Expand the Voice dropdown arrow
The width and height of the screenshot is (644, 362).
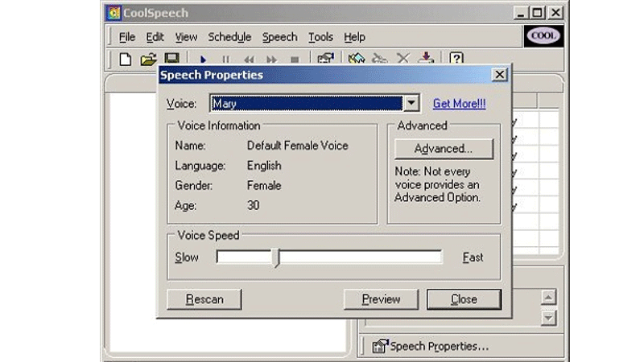point(411,103)
